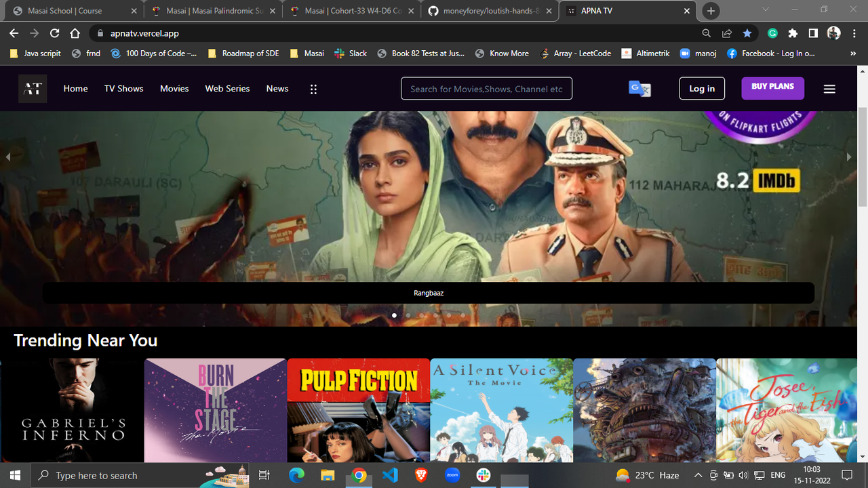This screenshot has width=868, height=488.
Task: Click the browser profile avatar icon
Action: coord(833,33)
